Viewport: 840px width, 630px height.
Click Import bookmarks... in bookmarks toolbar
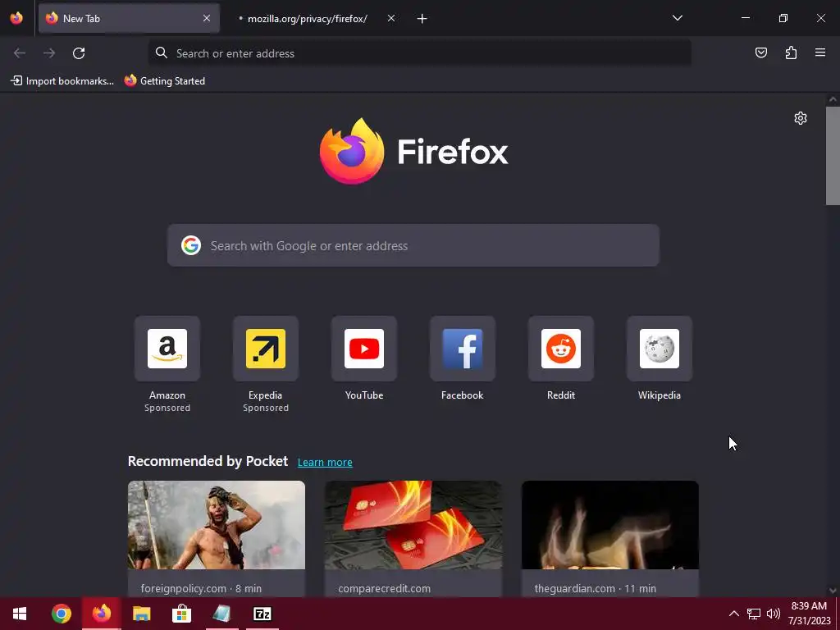click(x=62, y=81)
